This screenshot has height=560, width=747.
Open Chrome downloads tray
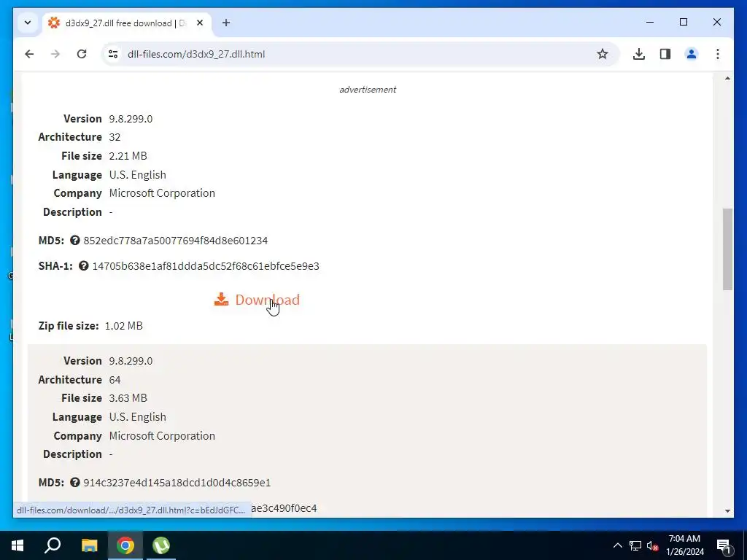click(x=639, y=54)
